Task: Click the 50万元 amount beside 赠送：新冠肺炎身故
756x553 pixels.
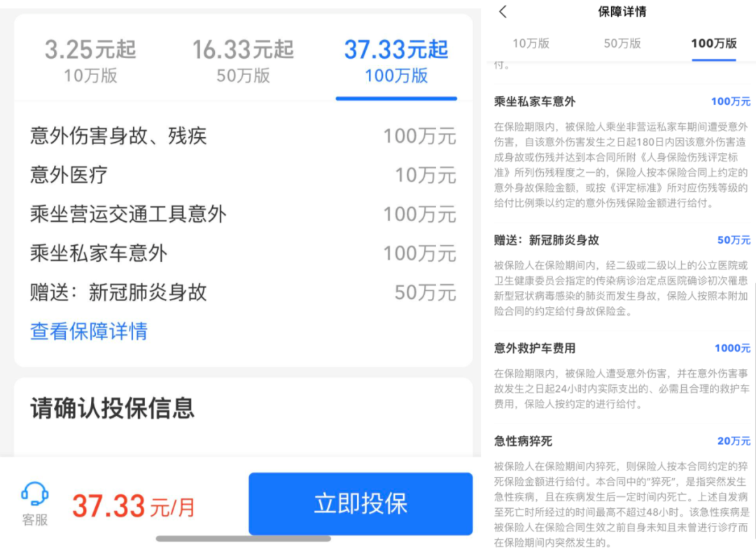Action: pyautogui.click(x=733, y=239)
